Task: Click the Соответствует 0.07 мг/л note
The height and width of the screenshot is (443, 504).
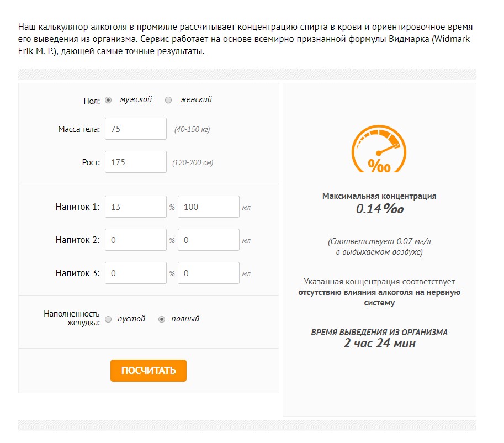Action: coord(379,246)
